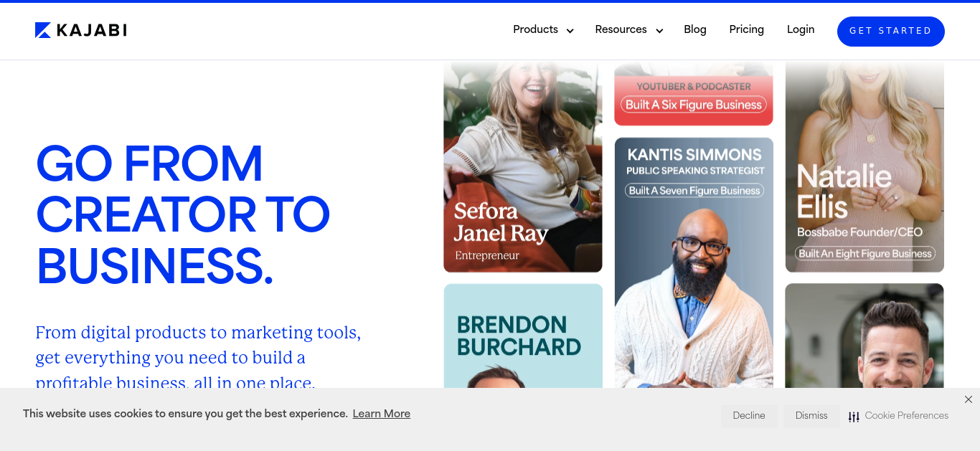
Task: Open the Products menu
Action: 536,29
